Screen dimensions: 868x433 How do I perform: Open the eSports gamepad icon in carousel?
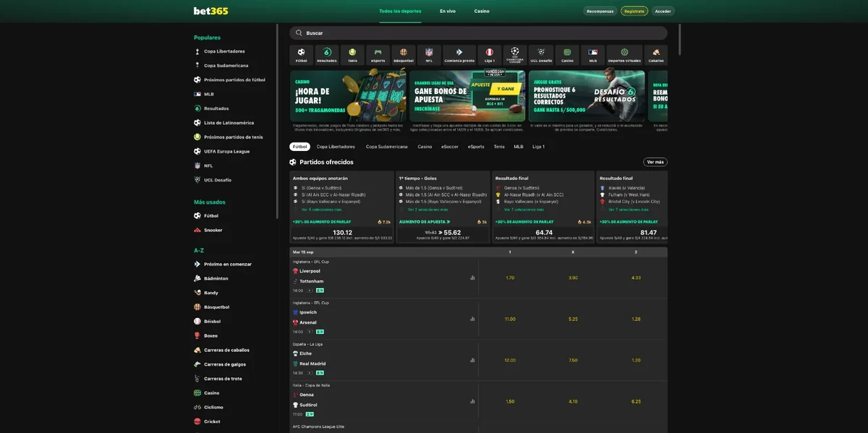click(x=378, y=55)
